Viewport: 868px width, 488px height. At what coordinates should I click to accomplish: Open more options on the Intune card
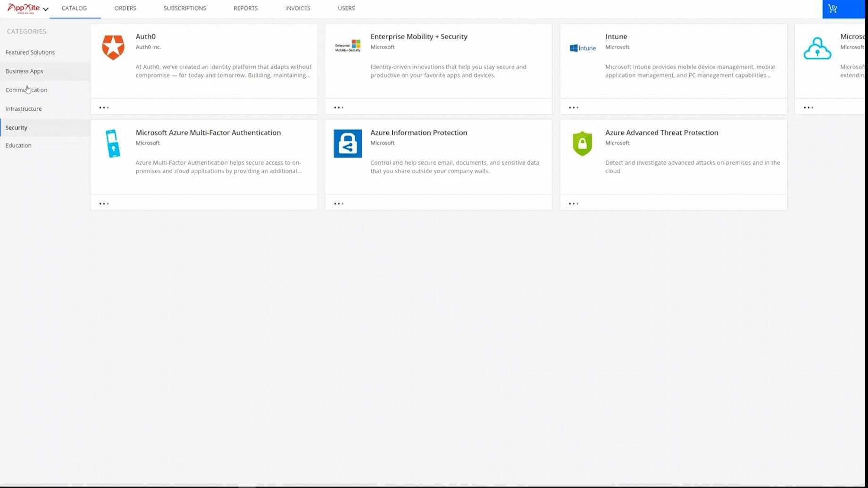click(x=574, y=108)
